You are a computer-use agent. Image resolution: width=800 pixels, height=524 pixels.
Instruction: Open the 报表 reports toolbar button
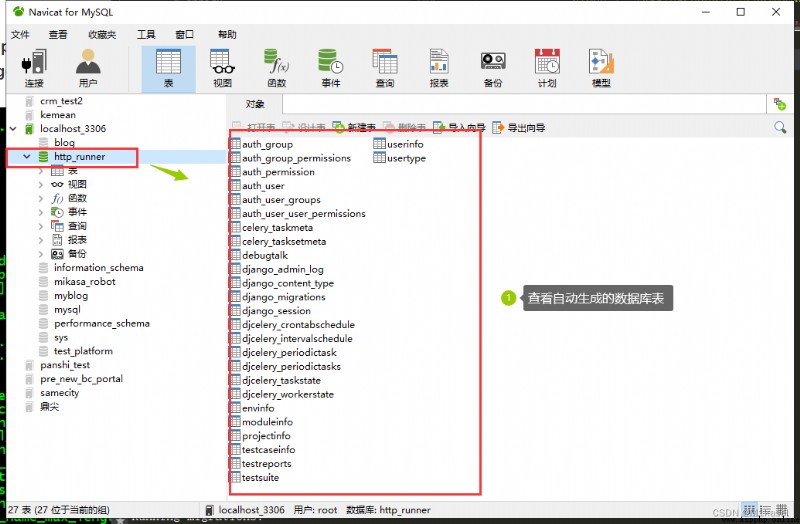coord(439,68)
